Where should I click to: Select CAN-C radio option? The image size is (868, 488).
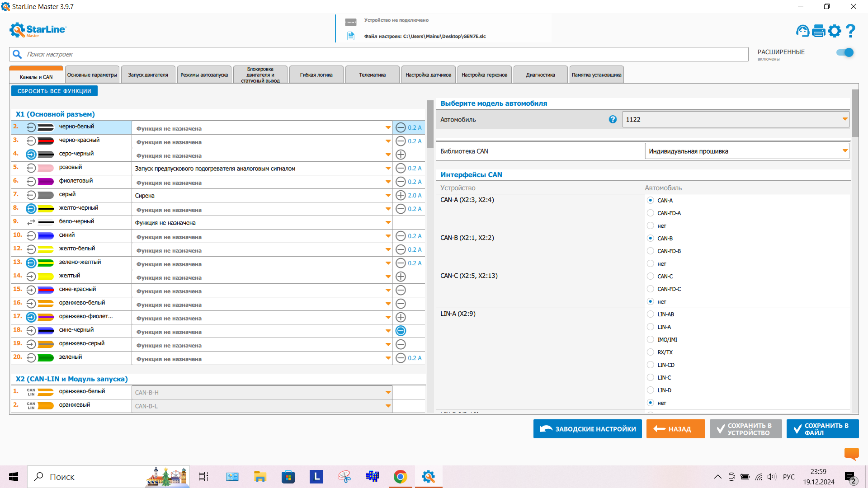(x=651, y=276)
